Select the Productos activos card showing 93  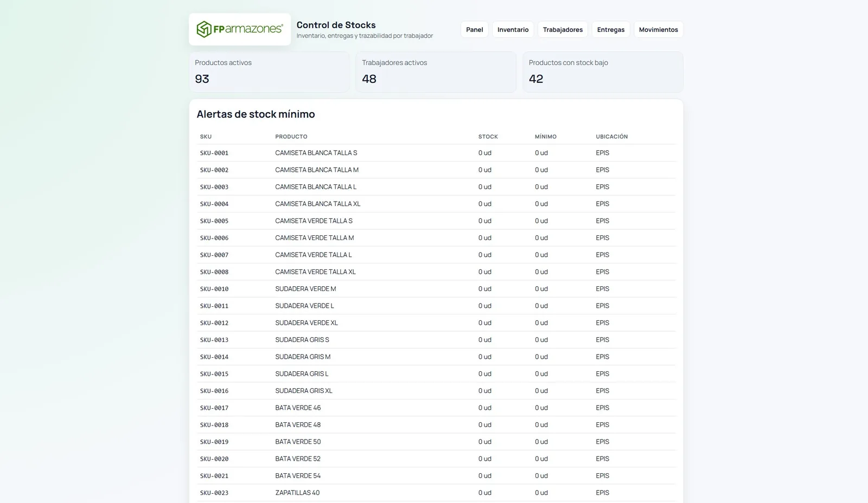pos(269,72)
